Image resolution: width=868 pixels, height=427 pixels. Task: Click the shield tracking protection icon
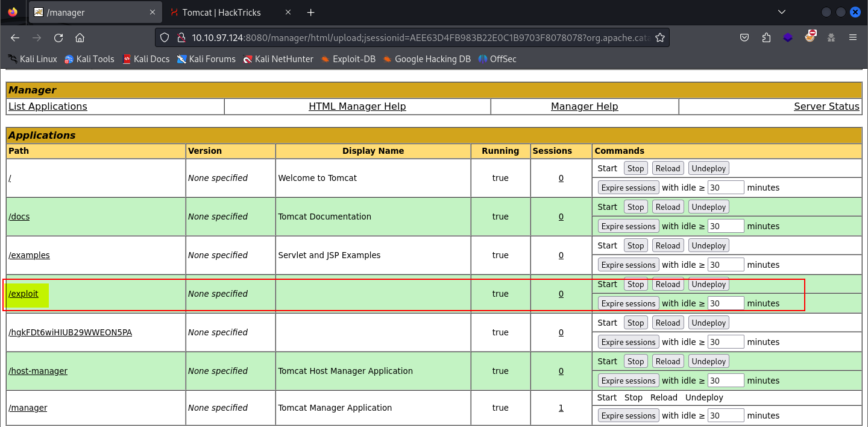point(165,37)
